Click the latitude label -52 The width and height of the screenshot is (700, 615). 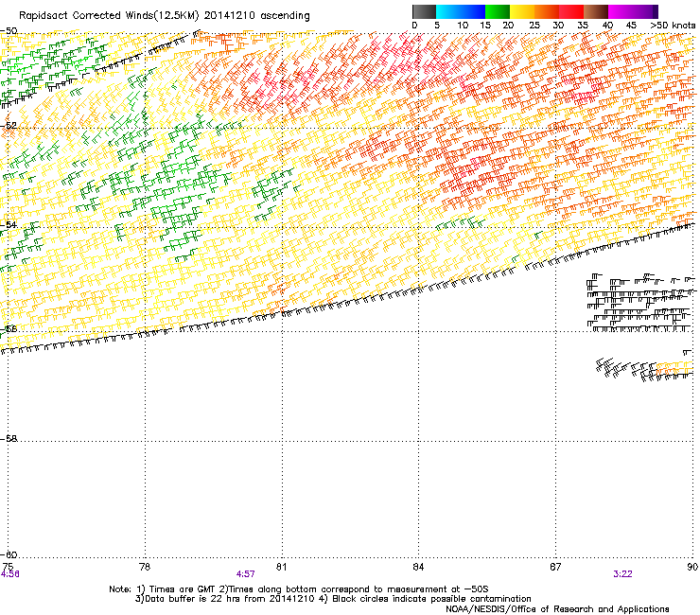tap(9, 126)
